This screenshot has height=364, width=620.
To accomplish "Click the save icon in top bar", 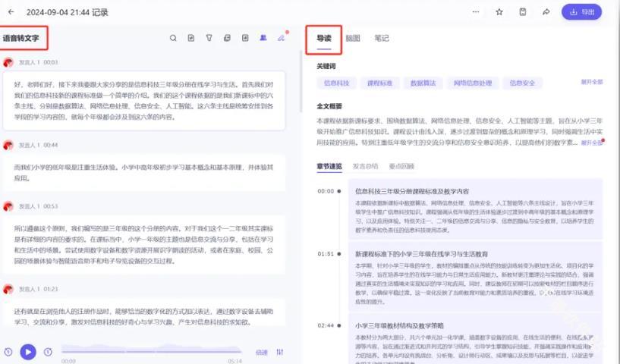I will 523,12.
